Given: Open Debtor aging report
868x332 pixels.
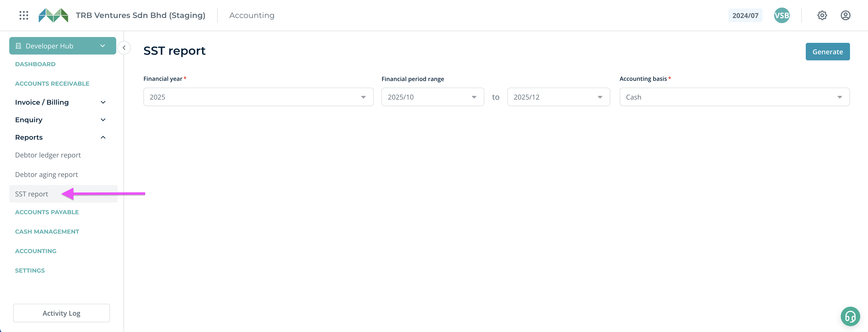Looking at the screenshot, I should 46,175.
